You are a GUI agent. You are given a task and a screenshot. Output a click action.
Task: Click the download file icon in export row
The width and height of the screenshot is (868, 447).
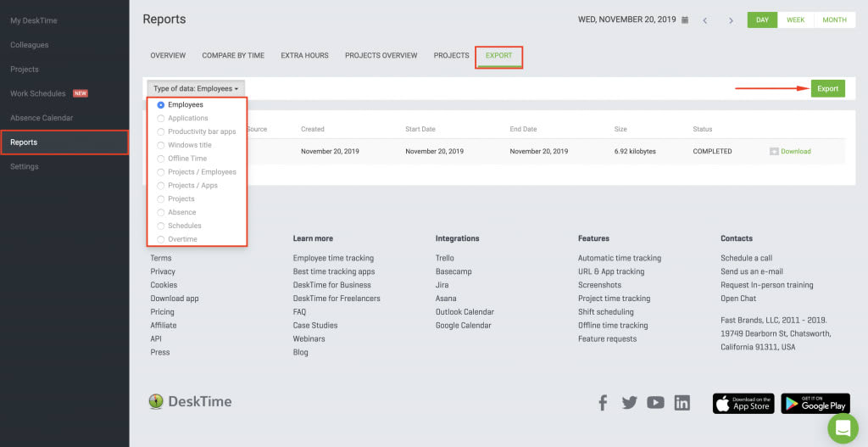pyautogui.click(x=774, y=151)
